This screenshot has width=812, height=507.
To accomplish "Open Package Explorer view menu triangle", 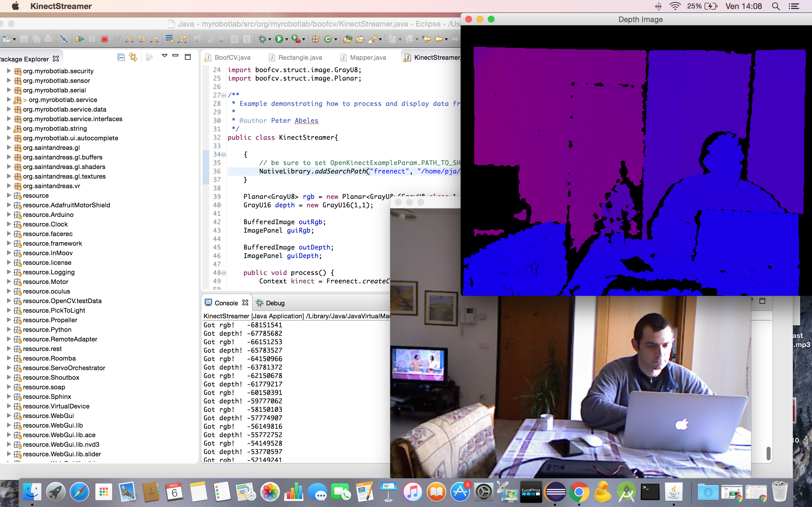I will click(x=164, y=56).
